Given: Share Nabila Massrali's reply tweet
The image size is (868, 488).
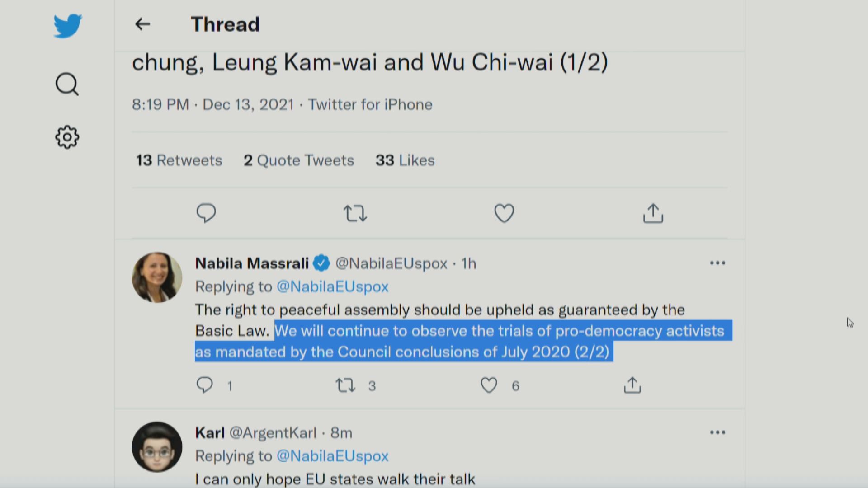Looking at the screenshot, I should point(632,385).
